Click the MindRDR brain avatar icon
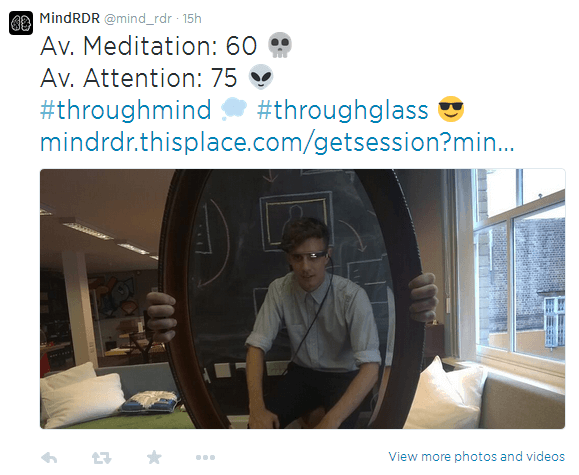 pyautogui.click(x=21, y=23)
